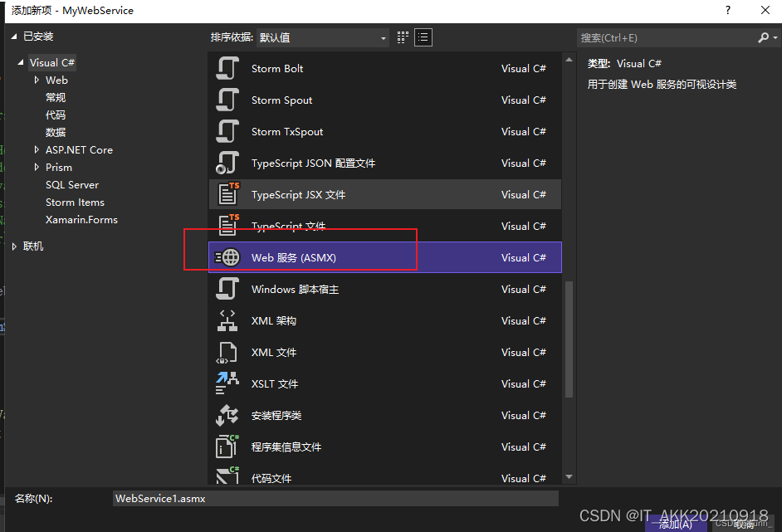
Task: Click the 安装程序类 icon
Action: click(227, 415)
